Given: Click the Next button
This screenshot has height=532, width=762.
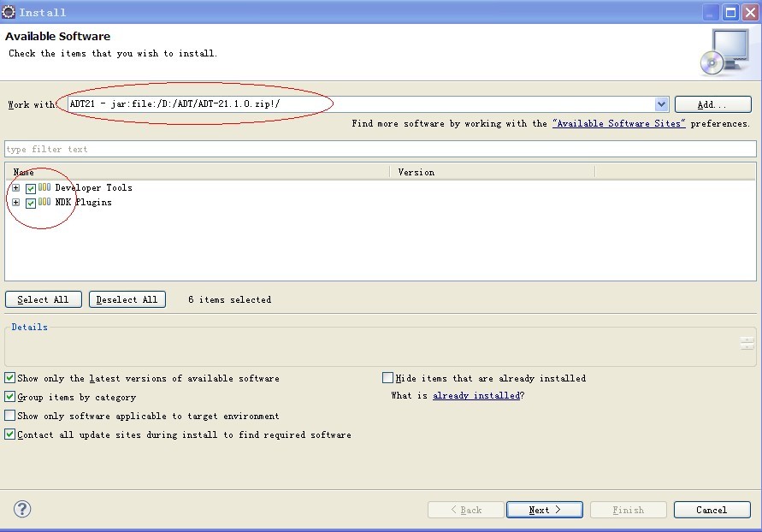Looking at the screenshot, I should pyautogui.click(x=544, y=510).
